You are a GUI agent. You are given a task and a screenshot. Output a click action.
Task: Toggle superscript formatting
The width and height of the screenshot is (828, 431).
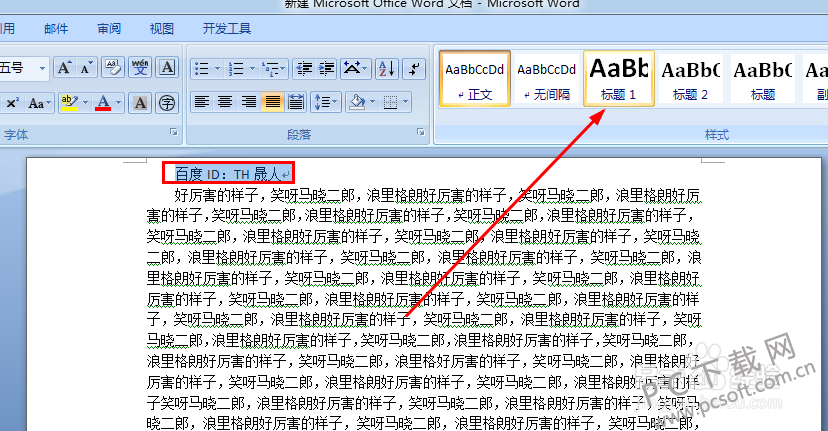pos(12,102)
